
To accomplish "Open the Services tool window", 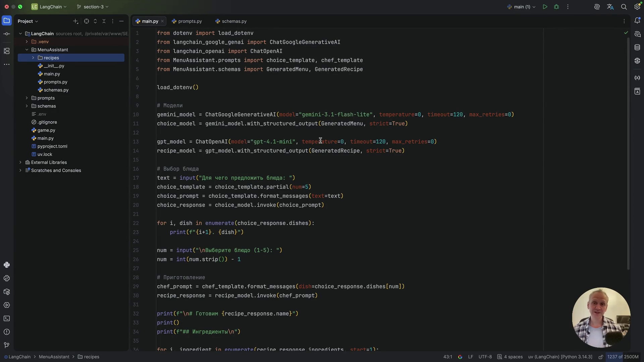I will pyautogui.click(x=7, y=305).
